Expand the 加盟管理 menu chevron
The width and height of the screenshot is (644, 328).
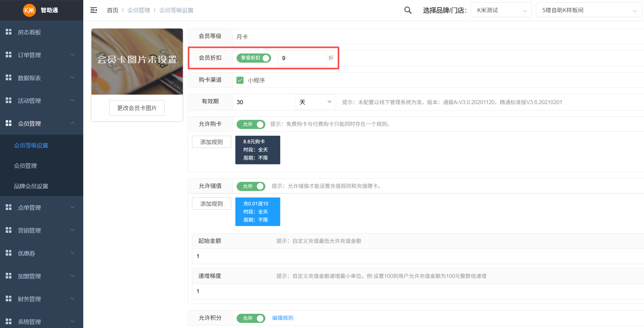click(73, 276)
